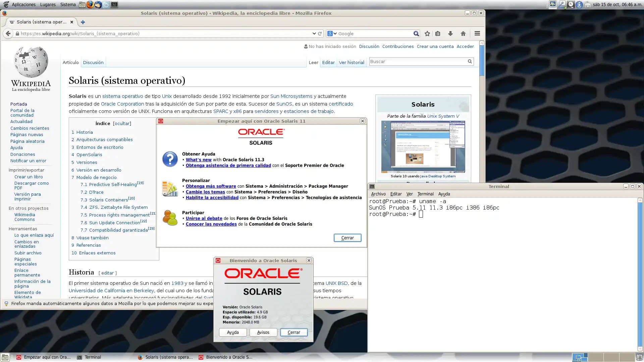Reload the page in Firefox
Image resolution: width=644 pixels, height=362 pixels.
320,34
